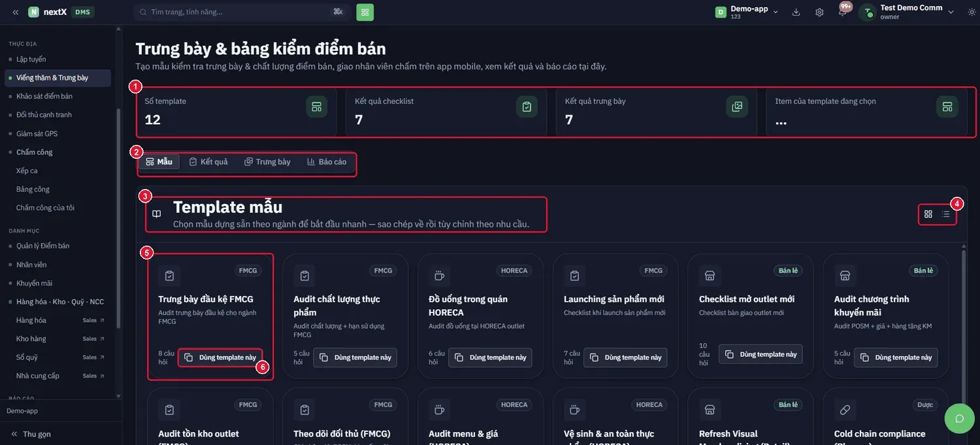The height and width of the screenshot is (445, 980).
Task: Open the download icon in header
Action: point(796,12)
